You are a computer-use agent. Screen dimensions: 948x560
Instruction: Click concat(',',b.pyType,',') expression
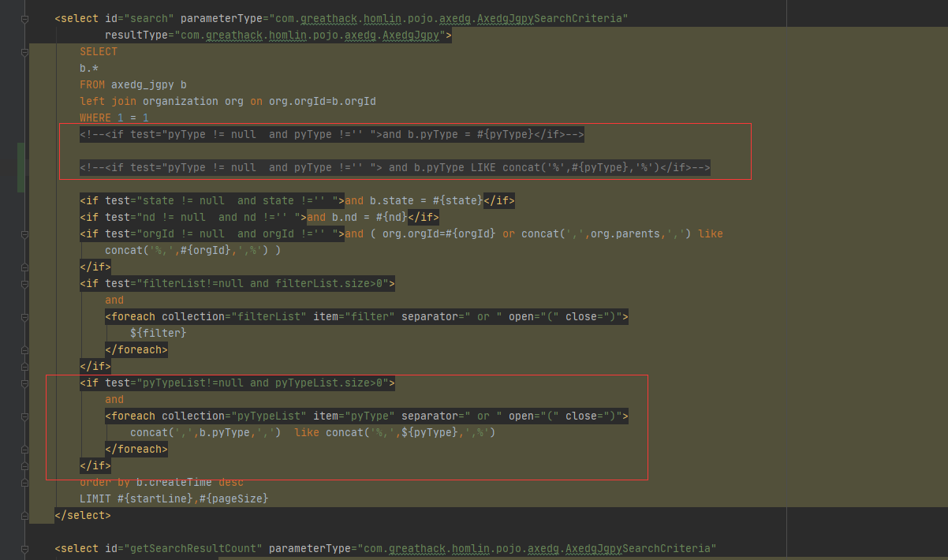point(206,432)
